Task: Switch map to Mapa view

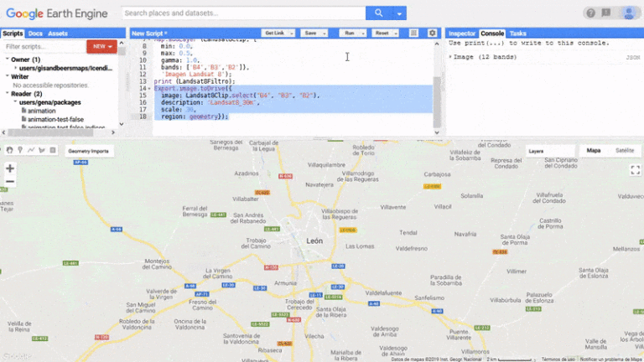Action: pos(594,151)
